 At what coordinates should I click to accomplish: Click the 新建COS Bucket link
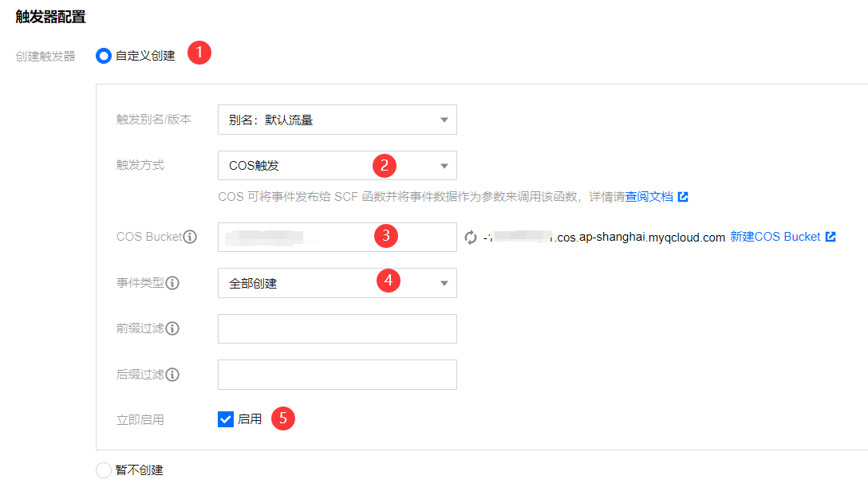tap(775, 237)
